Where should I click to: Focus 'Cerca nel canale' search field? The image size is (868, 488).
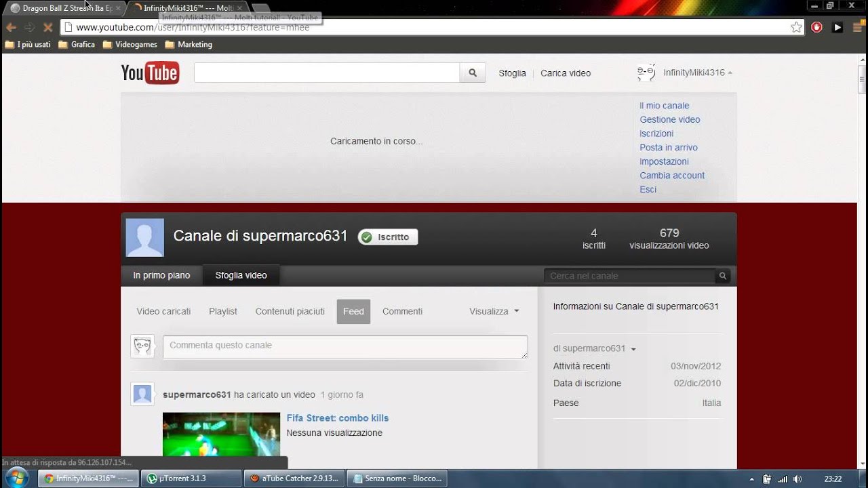tap(630, 276)
